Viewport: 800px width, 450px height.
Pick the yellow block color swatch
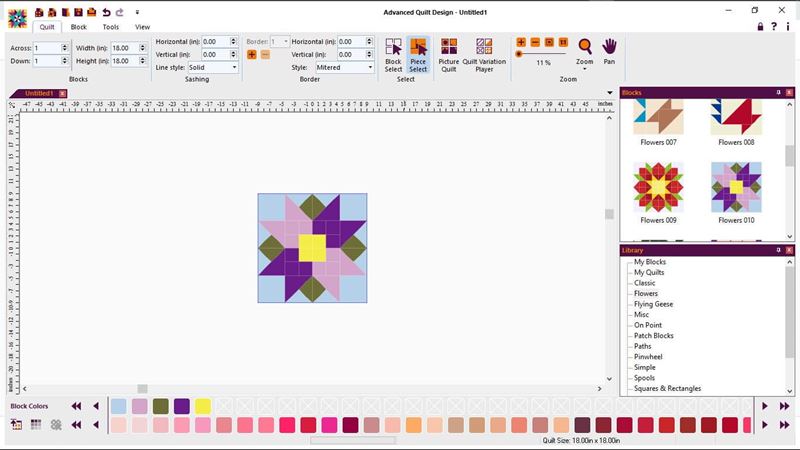203,406
